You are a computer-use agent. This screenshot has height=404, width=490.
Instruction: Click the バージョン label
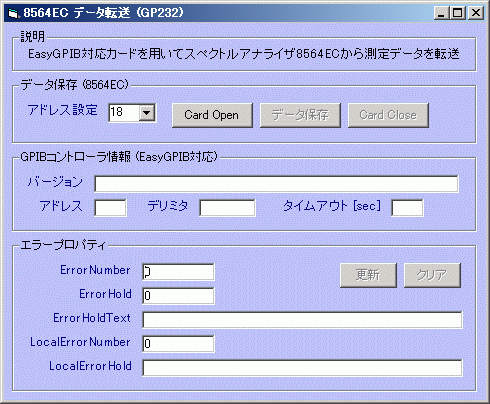55,182
